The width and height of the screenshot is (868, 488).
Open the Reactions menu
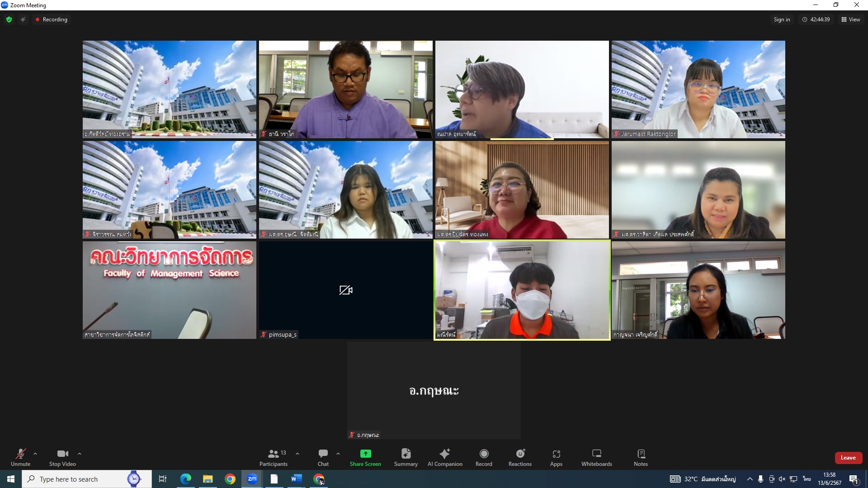click(520, 457)
